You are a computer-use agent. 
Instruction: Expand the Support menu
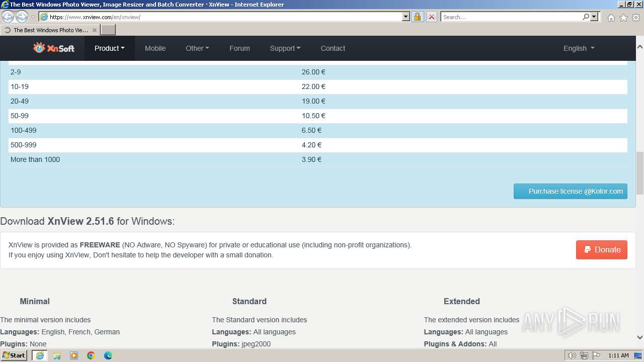pyautogui.click(x=285, y=48)
